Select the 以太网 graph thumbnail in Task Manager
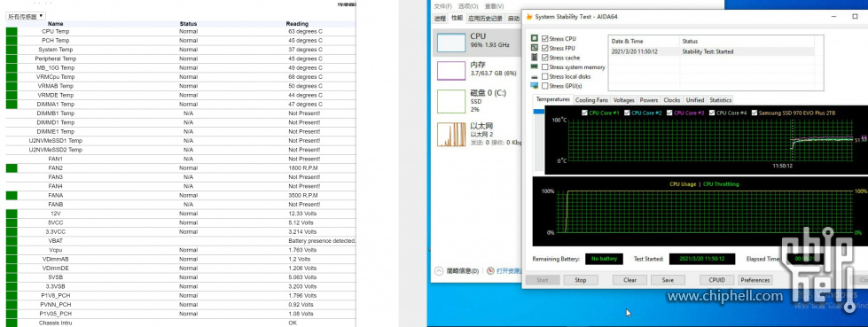This screenshot has height=327, width=868. pos(451,135)
